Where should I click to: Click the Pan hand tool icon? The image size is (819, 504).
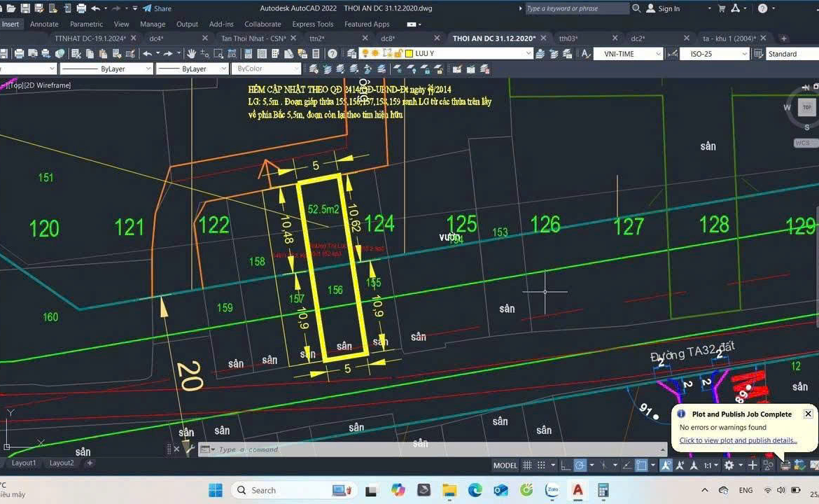point(191,54)
